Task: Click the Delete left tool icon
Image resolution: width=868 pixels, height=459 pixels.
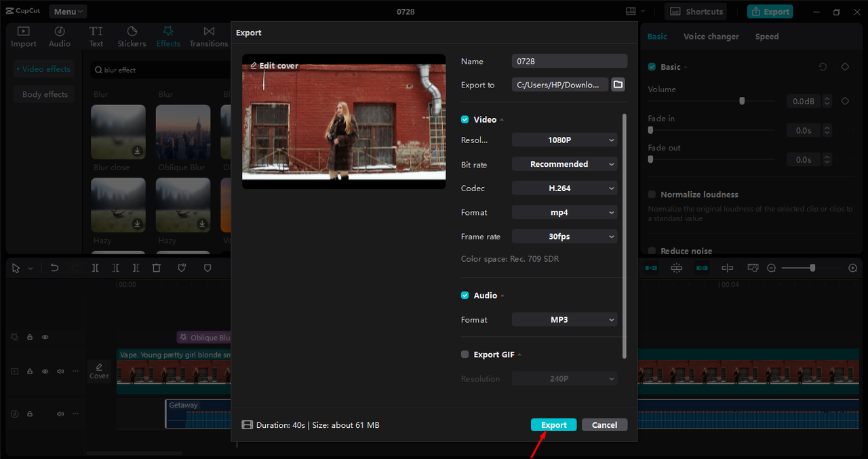Action: pos(115,268)
